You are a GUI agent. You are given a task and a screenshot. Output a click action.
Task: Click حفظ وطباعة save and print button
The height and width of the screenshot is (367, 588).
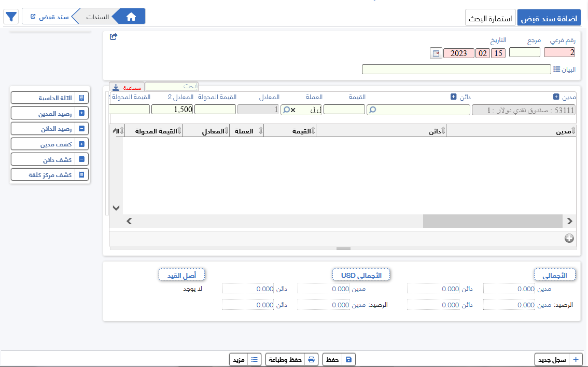point(291,359)
